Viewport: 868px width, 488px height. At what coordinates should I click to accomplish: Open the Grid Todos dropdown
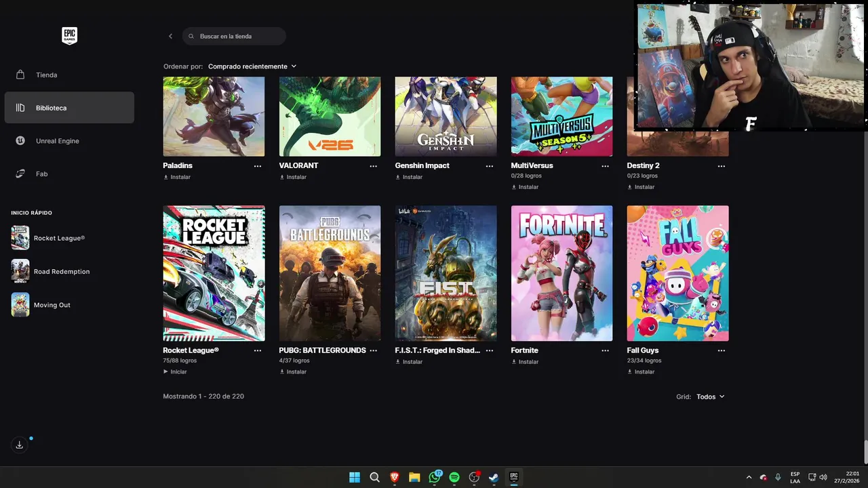pyautogui.click(x=710, y=396)
